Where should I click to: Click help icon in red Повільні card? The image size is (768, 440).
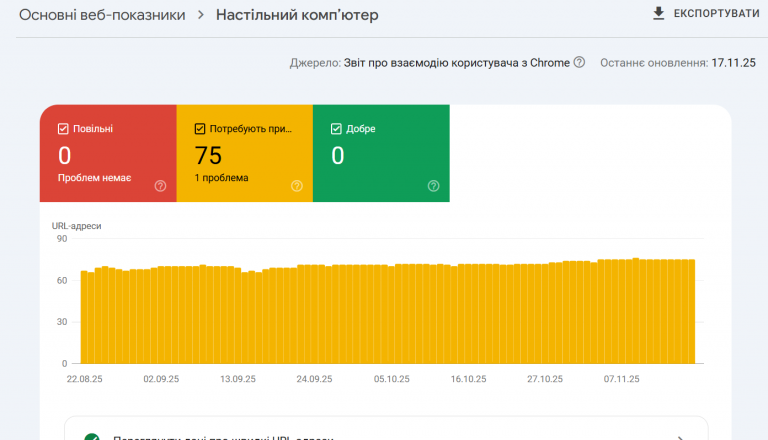160,185
